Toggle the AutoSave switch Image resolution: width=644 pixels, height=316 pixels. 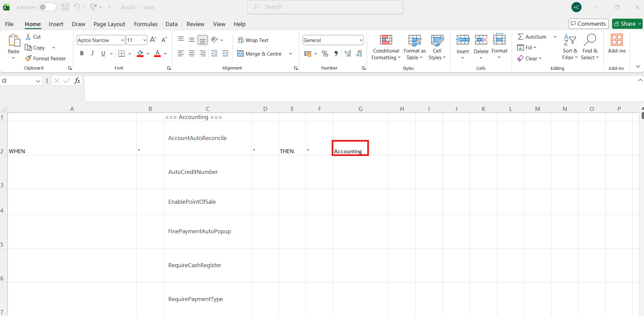[x=47, y=7]
